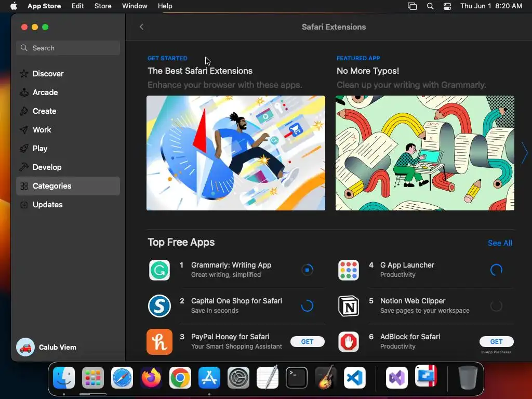The image size is (532, 399).
Task: Open the Apple menu
Action: tap(14, 6)
